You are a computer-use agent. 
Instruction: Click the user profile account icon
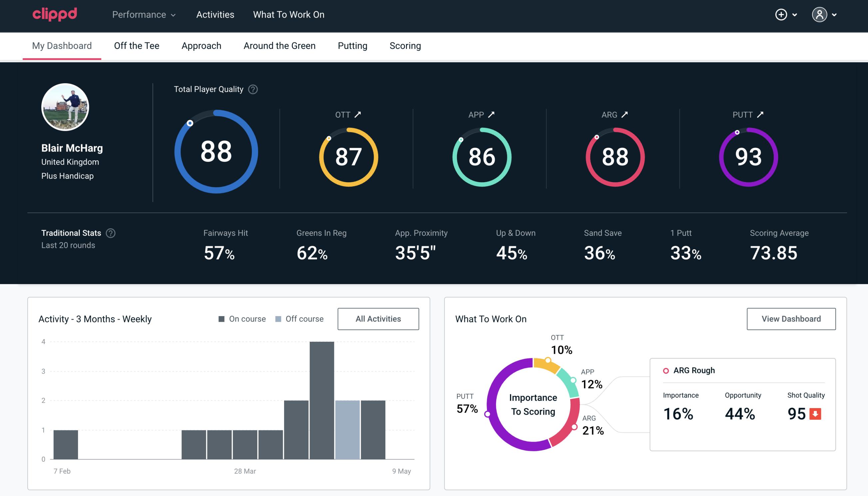[x=820, y=14]
